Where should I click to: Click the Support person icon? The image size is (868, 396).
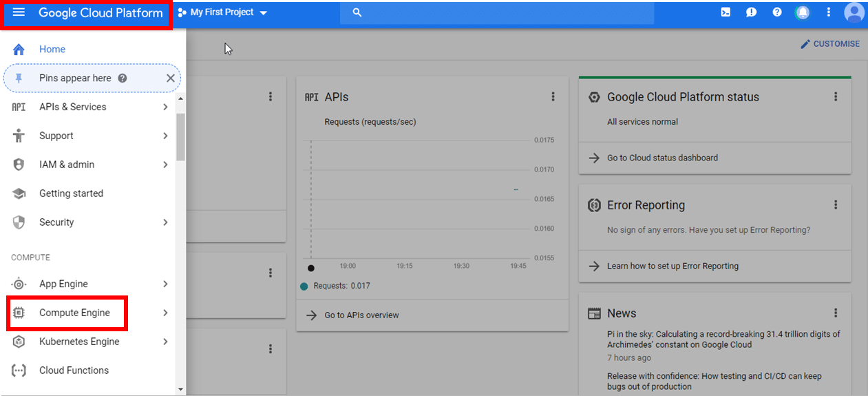coord(19,136)
